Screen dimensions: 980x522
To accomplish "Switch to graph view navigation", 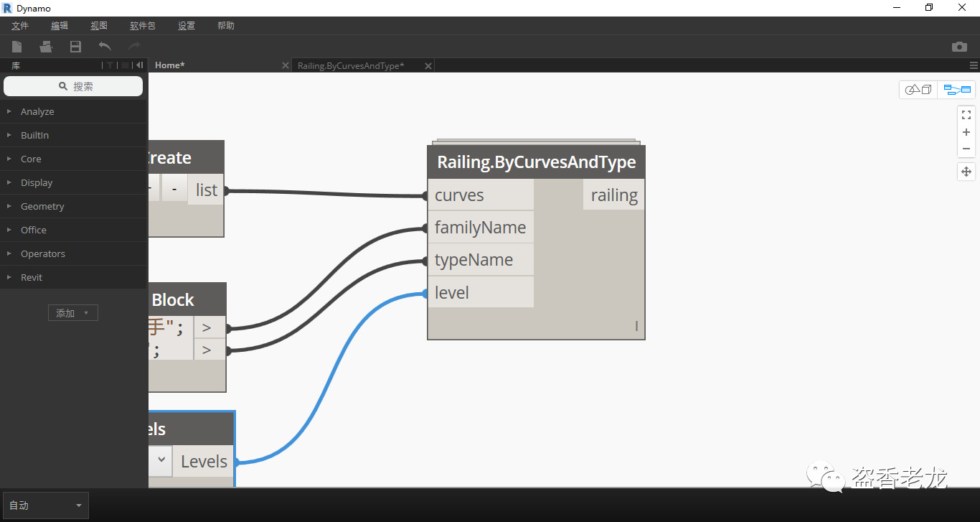I will tap(957, 90).
